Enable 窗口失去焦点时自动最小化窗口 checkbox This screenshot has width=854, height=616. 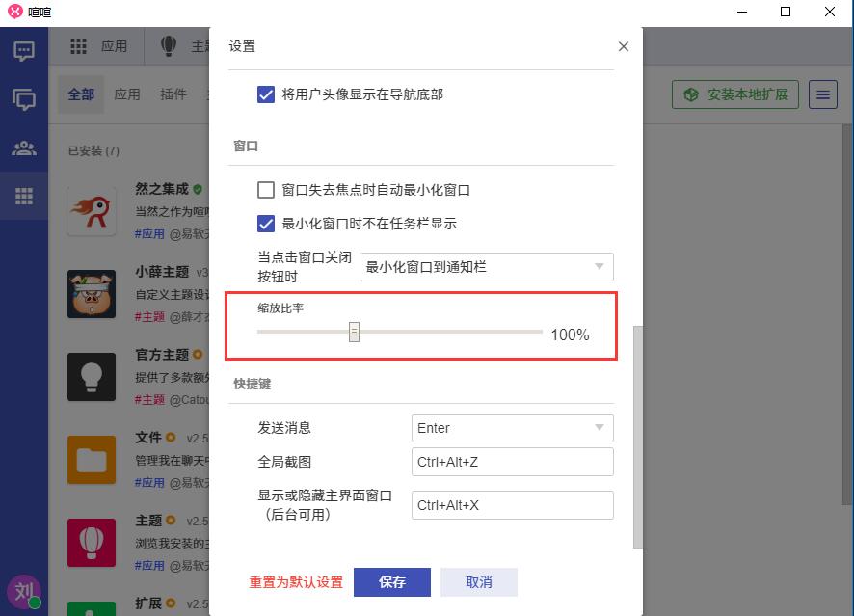pos(266,190)
